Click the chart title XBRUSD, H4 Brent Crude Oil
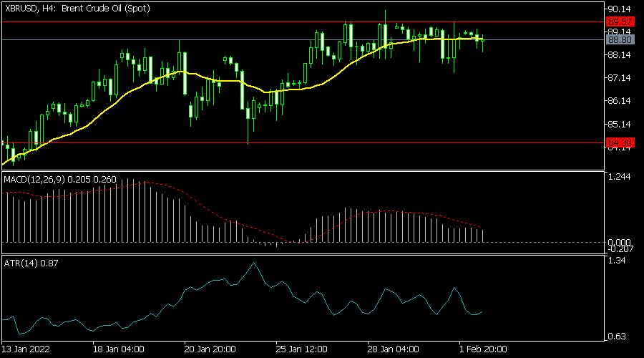Screen dimensions: 644x358 click(77, 8)
